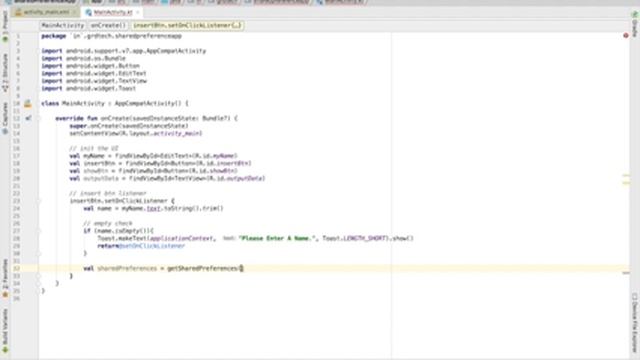Click the fold end marker on line 30
Screen dimensions: 640x360
coord(38,253)
